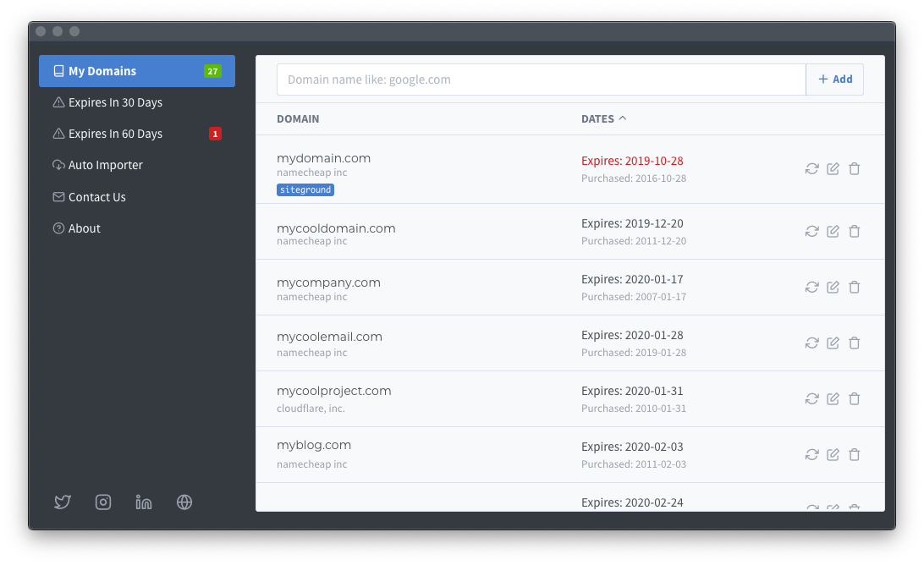Screen dimensions: 924x565
Task: Select My Domains in sidebar
Action: [x=137, y=71]
